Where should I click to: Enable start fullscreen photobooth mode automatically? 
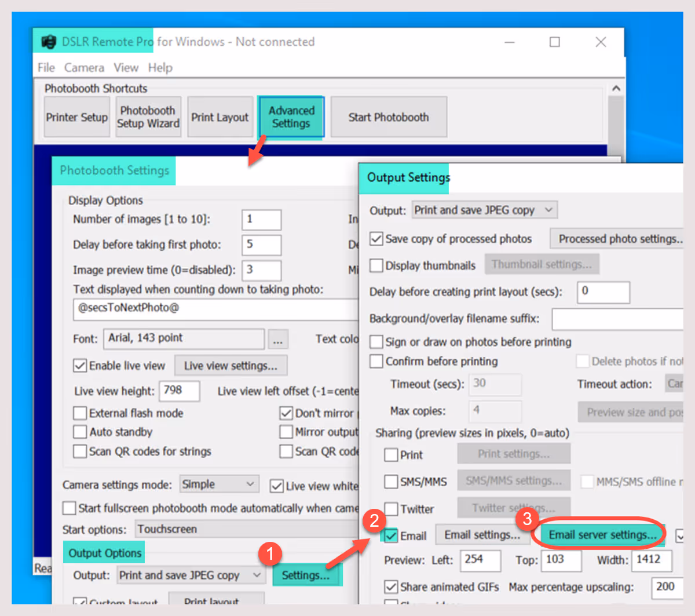click(69, 508)
